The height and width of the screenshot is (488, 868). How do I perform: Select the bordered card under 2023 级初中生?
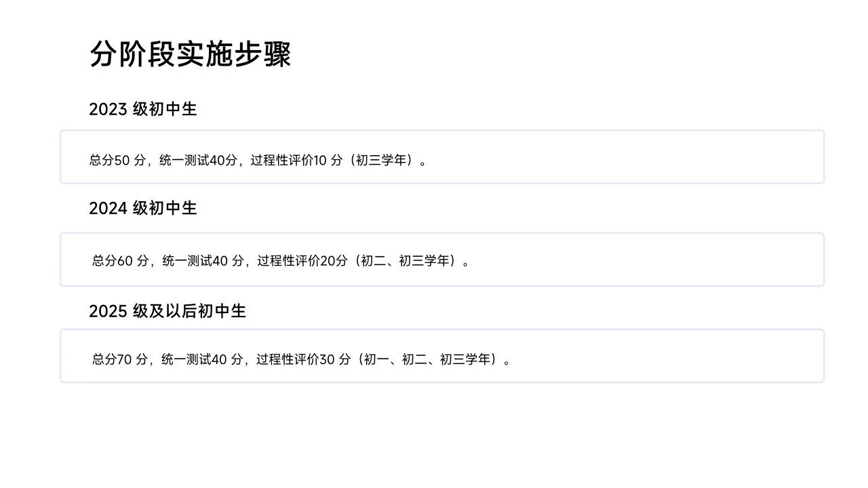point(442,157)
